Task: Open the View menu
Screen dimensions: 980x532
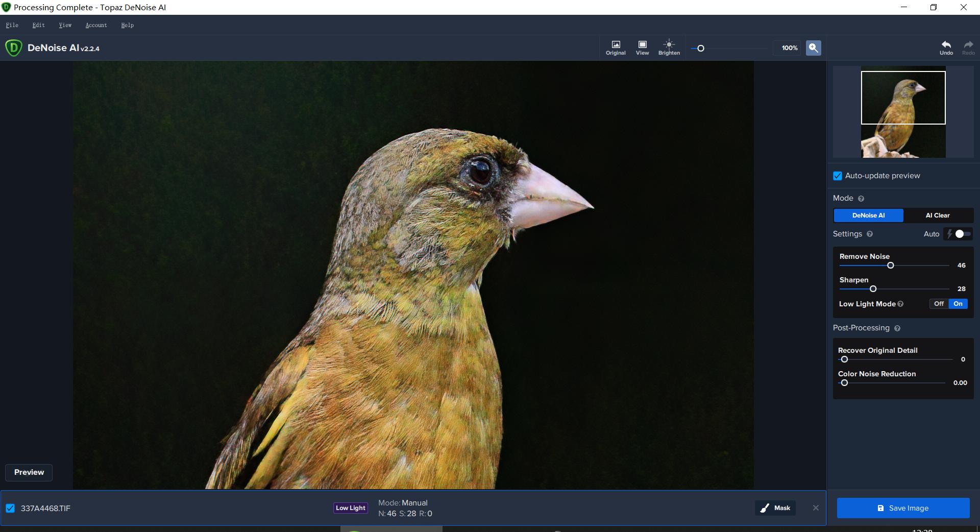Action: click(65, 25)
